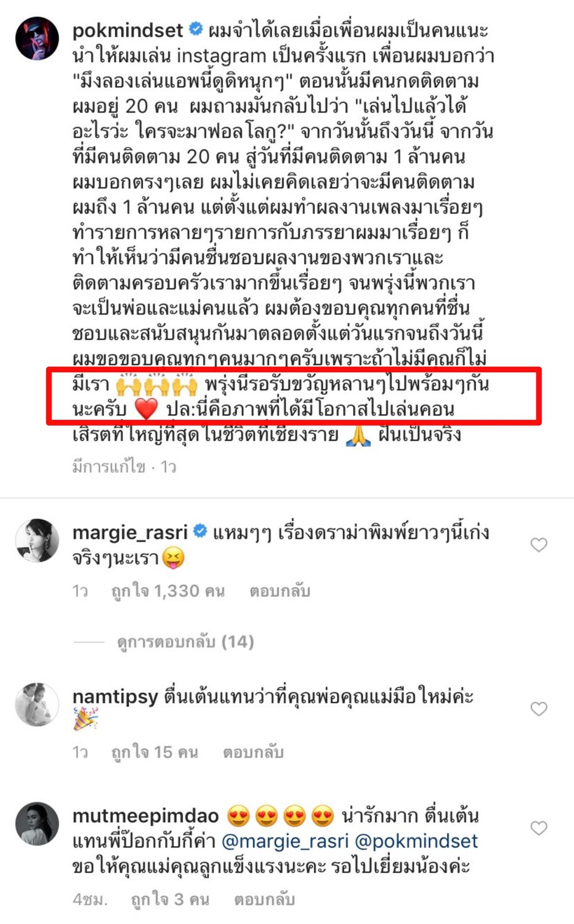Reply to mutmeepimdao's comment
This screenshot has width=574, height=924.
click(264, 899)
